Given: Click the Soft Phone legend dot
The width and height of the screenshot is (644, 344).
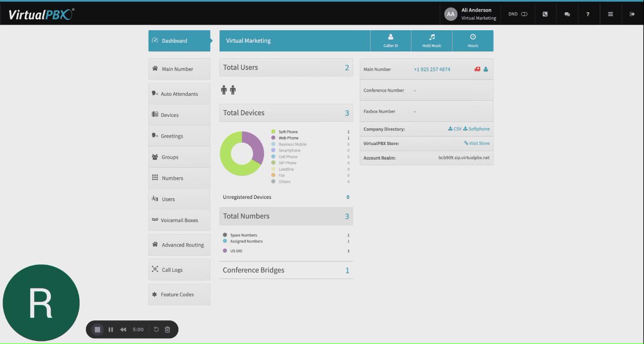Looking at the screenshot, I should click(273, 131).
